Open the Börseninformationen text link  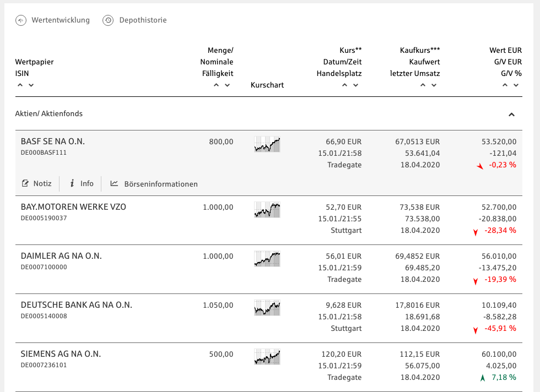click(161, 184)
